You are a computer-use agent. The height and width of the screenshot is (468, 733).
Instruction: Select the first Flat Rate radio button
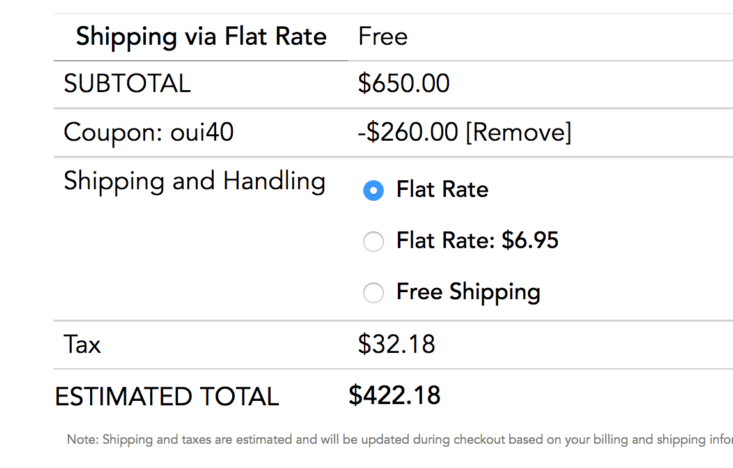point(373,190)
